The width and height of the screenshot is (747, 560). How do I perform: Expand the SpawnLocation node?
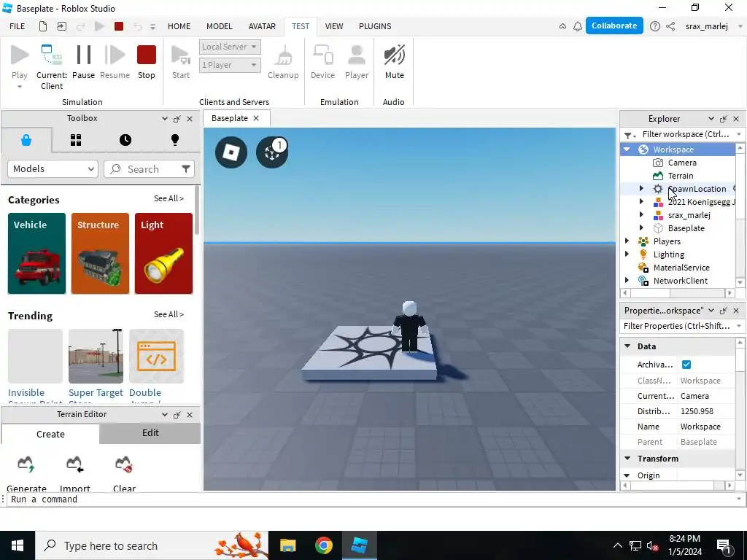(641, 189)
